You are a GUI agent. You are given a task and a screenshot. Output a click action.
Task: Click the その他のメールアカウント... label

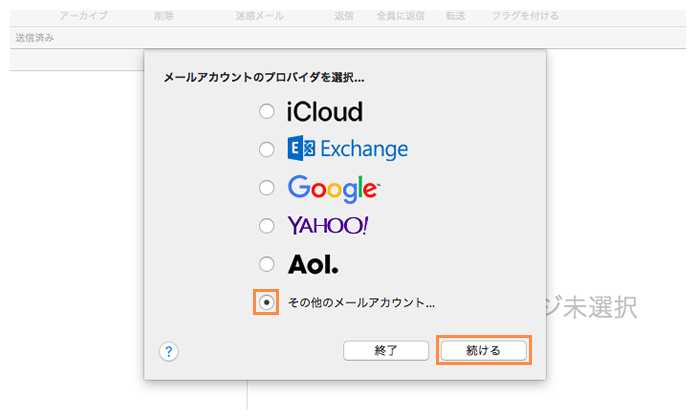pyautogui.click(x=361, y=303)
